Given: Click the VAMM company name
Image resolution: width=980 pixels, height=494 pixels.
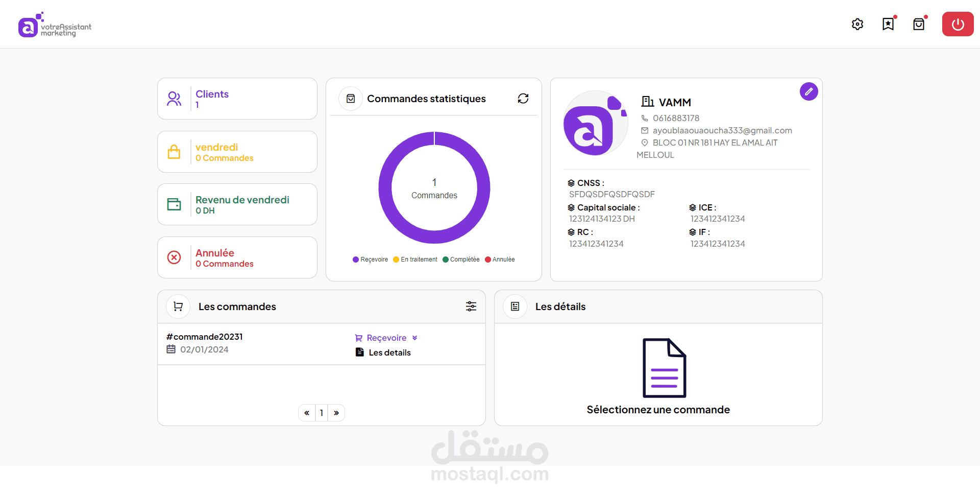Looking at the screenshot, I should (675, 102).
